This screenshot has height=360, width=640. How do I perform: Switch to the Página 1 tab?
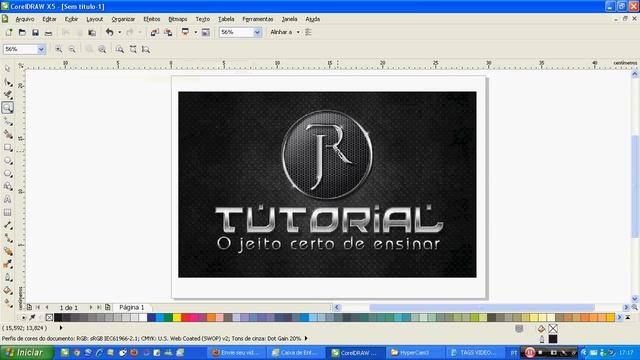coord(131,307)
